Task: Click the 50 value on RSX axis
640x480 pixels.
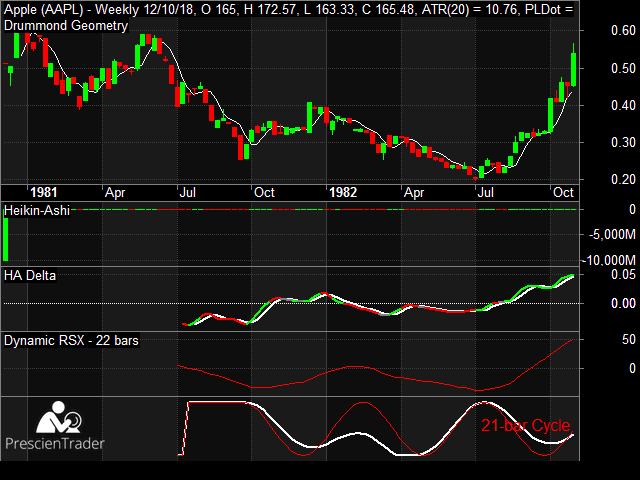Action: [629, 339]
